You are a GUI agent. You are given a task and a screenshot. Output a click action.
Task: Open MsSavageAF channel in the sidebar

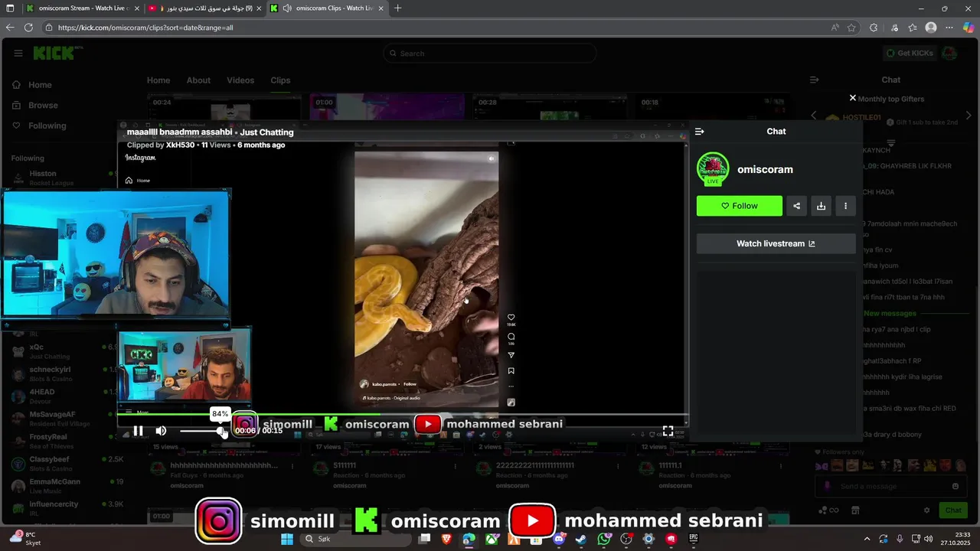click(65, 419)
